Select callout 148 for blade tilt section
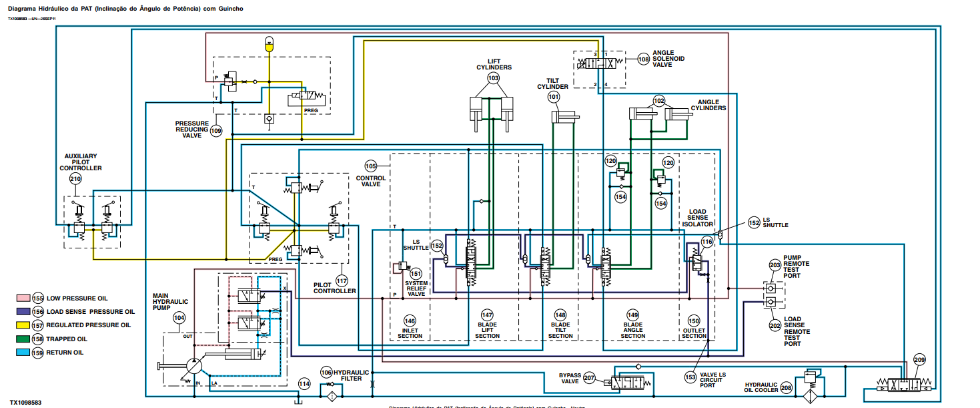 [560, 315]
